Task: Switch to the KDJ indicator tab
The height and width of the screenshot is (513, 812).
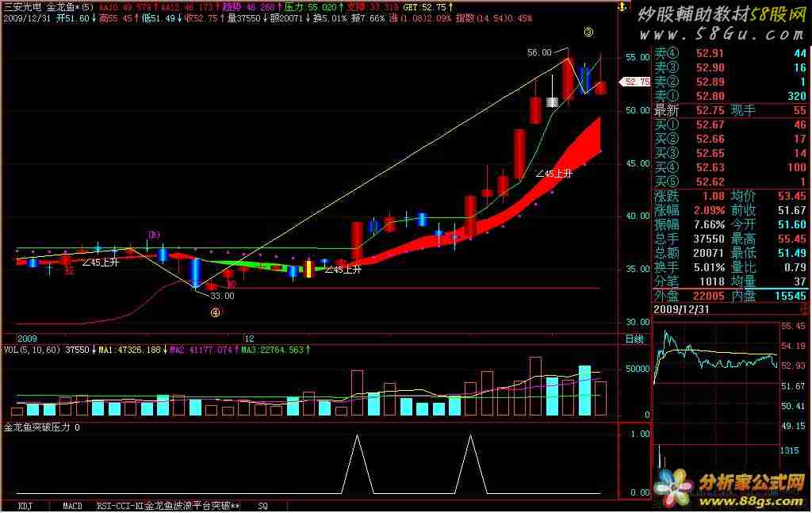Action: coord(25,506)
